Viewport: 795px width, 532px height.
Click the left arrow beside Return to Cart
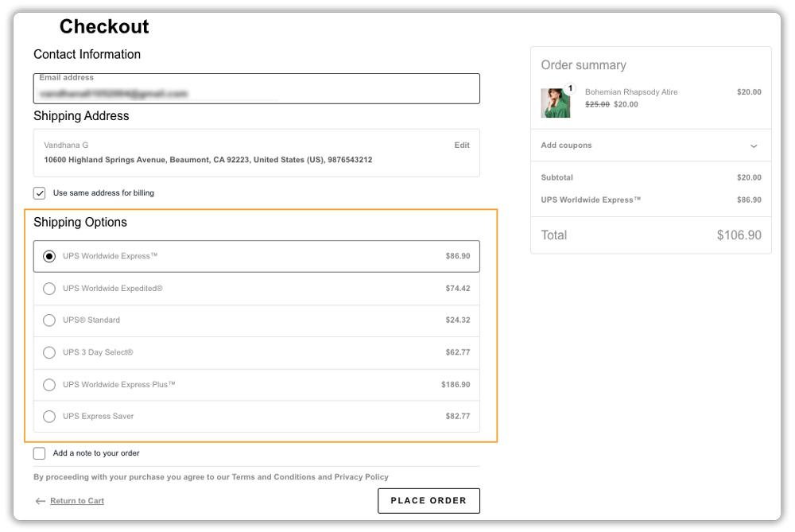tap(40, 501)
